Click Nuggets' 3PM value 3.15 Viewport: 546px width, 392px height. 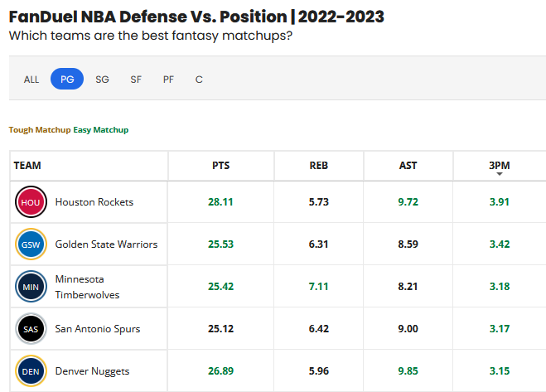pos(500,371)
